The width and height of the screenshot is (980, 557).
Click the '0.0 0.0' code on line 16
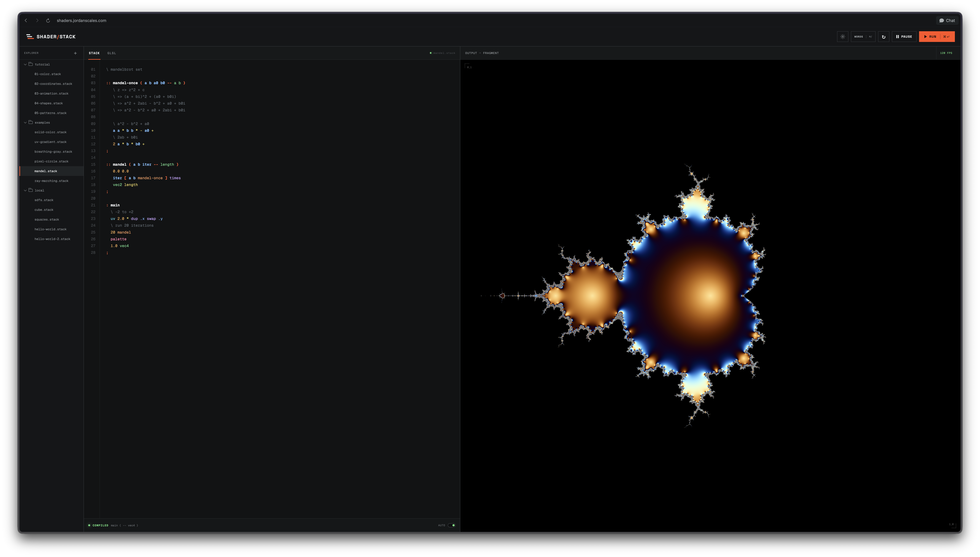120,171
